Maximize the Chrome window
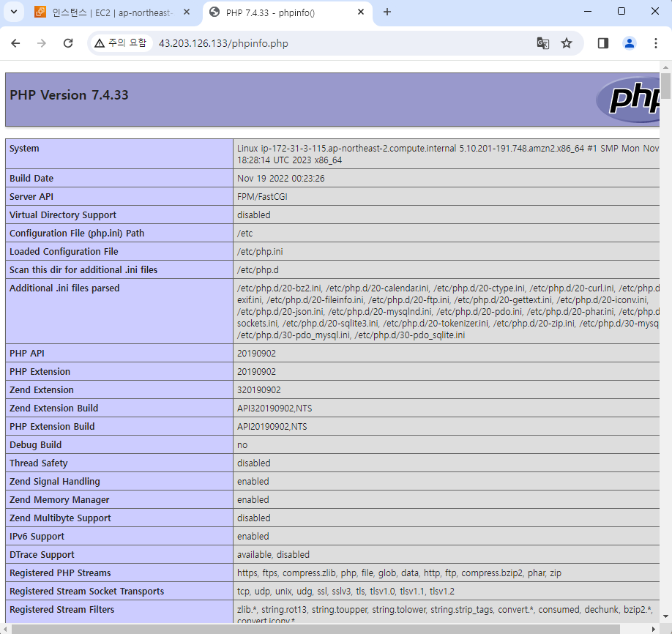Image resolution: width=672 pixels, height=634 pixels. click(x=621, y=12)
